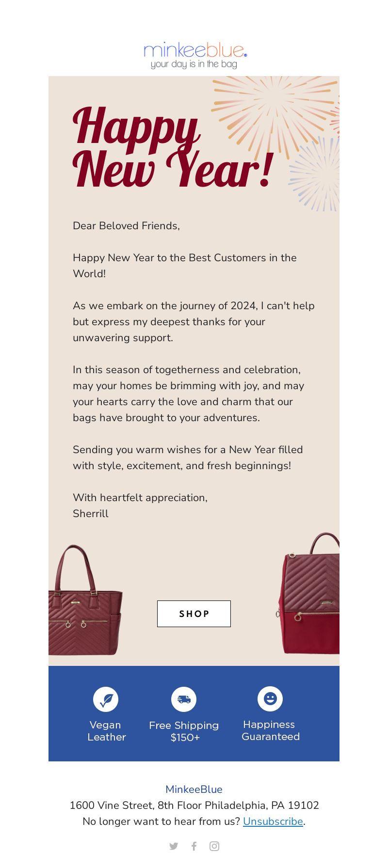This screenshot has width=388, height=868.
Task: Click the Unsubscribe link
Action: [273, 821]
